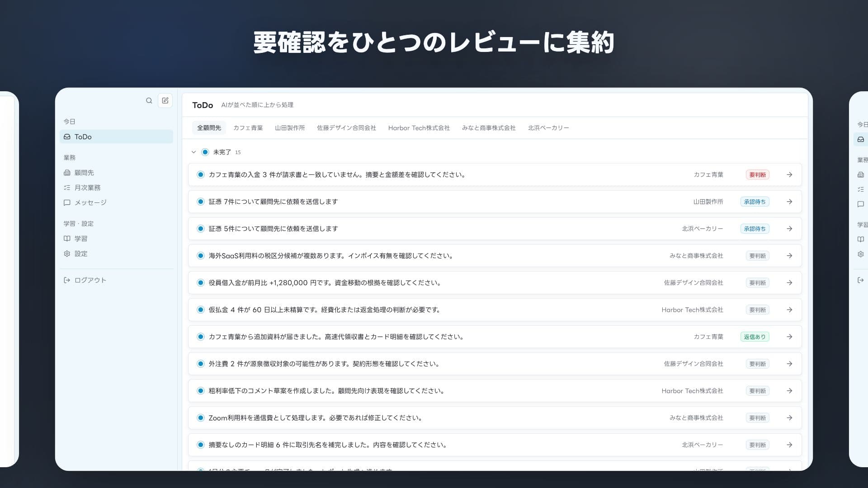The height and width of the screenshot is (488, 868).
Task: Open arrow for 外注費 2 件 row
Action: pos(789,364)
